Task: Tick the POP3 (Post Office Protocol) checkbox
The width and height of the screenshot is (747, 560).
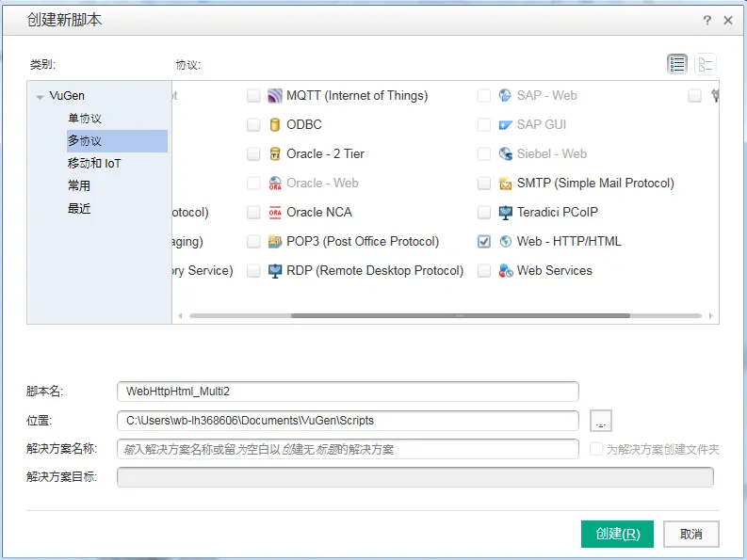Action: pos(253,242)
